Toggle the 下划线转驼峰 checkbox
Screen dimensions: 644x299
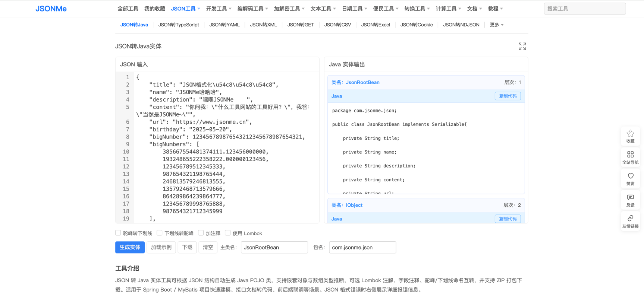[x=160, y=233]
